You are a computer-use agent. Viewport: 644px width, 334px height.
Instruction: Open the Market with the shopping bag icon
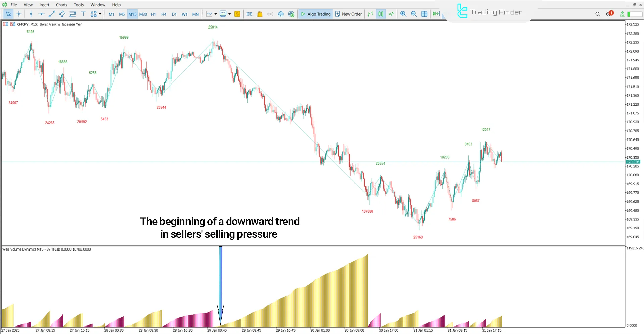click(260, 14)
